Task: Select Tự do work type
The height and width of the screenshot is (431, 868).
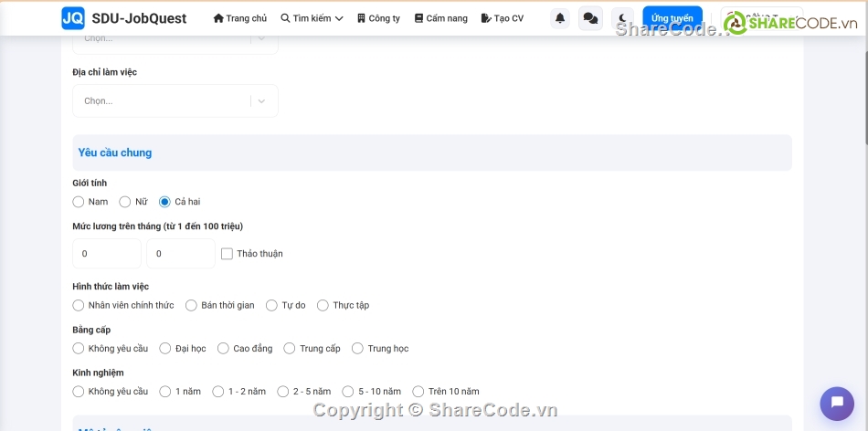Action: click(x=271, y=305)
